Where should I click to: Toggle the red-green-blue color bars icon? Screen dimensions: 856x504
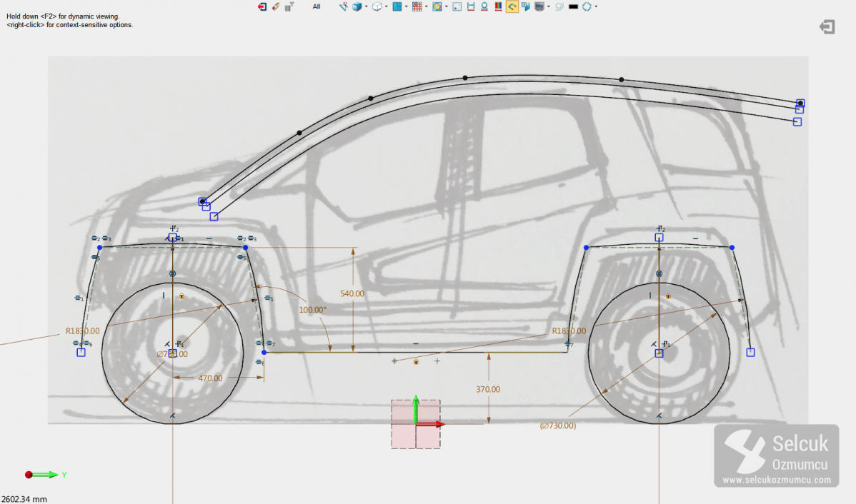[498, 6]
